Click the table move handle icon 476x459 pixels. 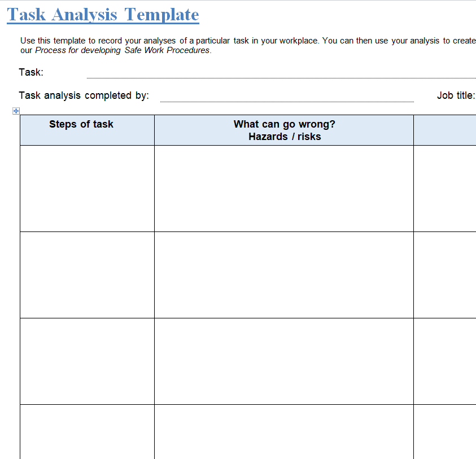click(16, 111)
